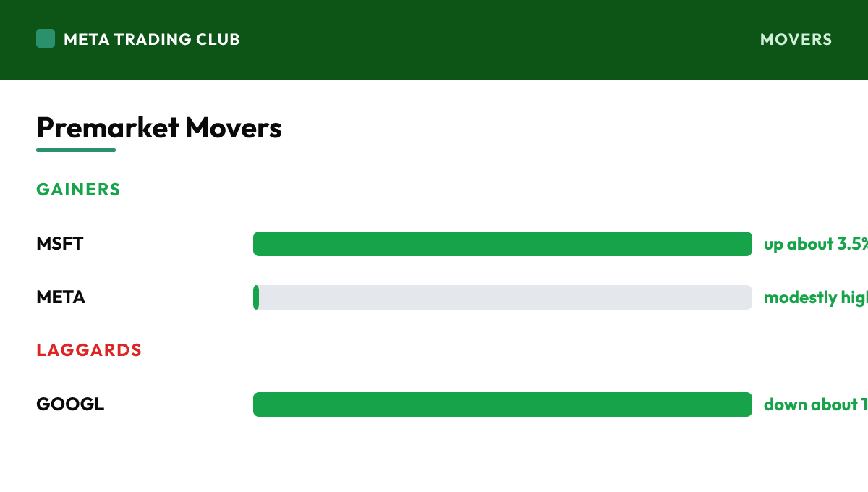Click the MSFT full green progress bar
The width and height of the screenshot is (868, 492).
[x=503, y=244]
